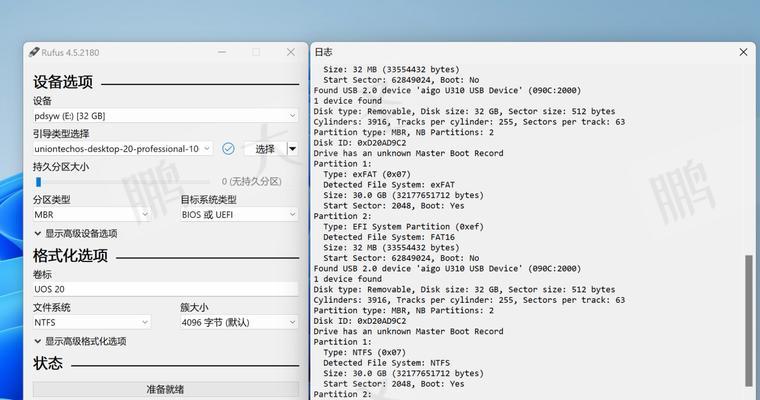
Task: Click log line 'Type: NTFS (0x07)'
Action: (364, 352)
